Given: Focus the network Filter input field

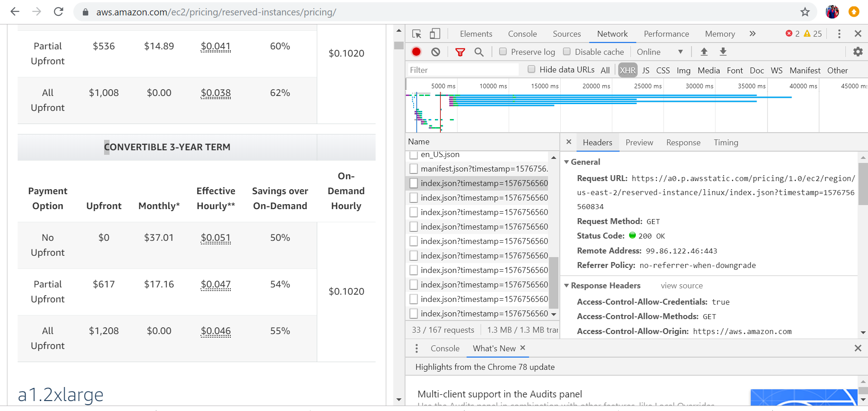Looking at the screenshot, I should (x=463, y=70).
